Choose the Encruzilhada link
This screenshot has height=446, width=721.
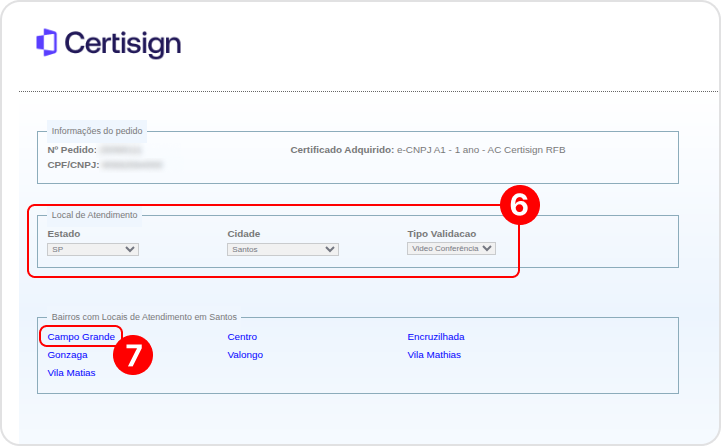pos(436,337)
